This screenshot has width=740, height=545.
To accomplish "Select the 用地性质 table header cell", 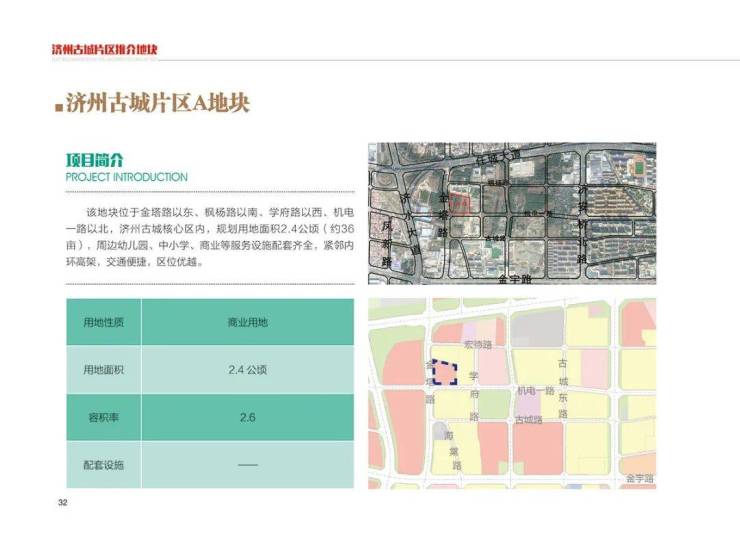I will tap(104, 322).
